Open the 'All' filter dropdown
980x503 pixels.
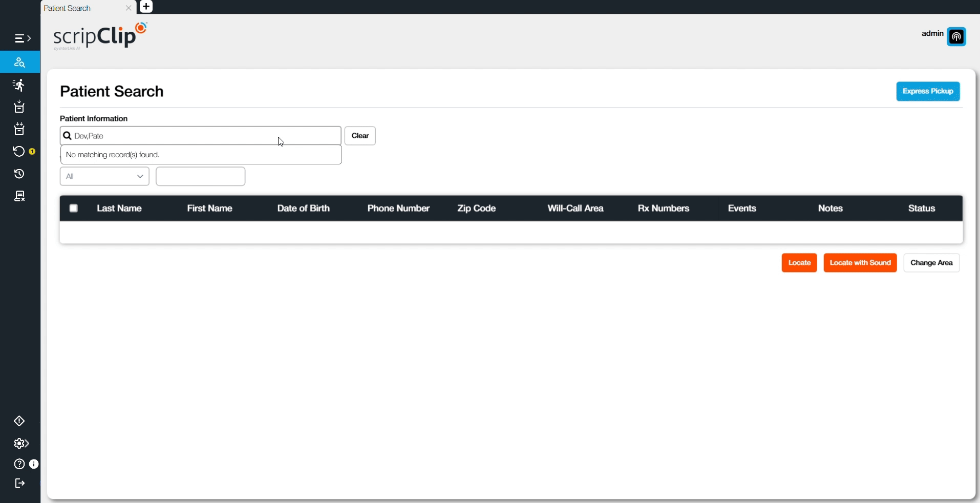[104, 176]
